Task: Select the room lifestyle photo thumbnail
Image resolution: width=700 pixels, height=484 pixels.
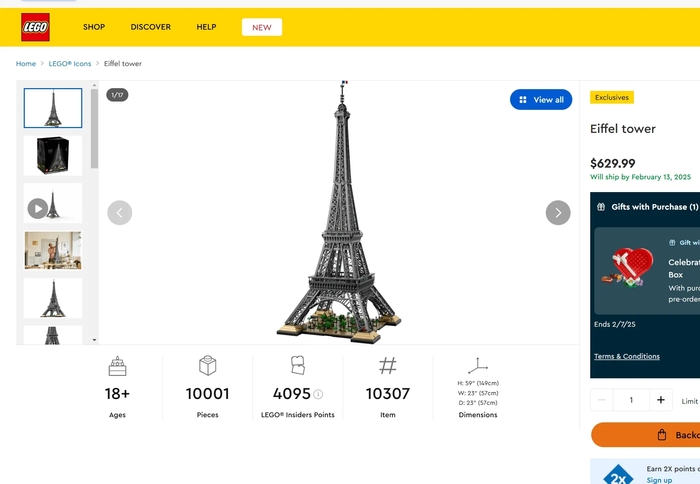Action: [x=53, y=251]
